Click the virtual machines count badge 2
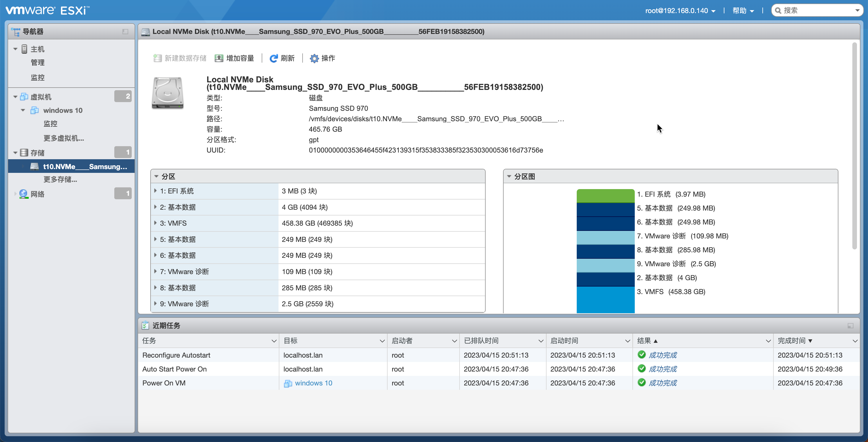The width and height of the screenshot is (868, 442). pyautogui.click(x=123, y=96)
